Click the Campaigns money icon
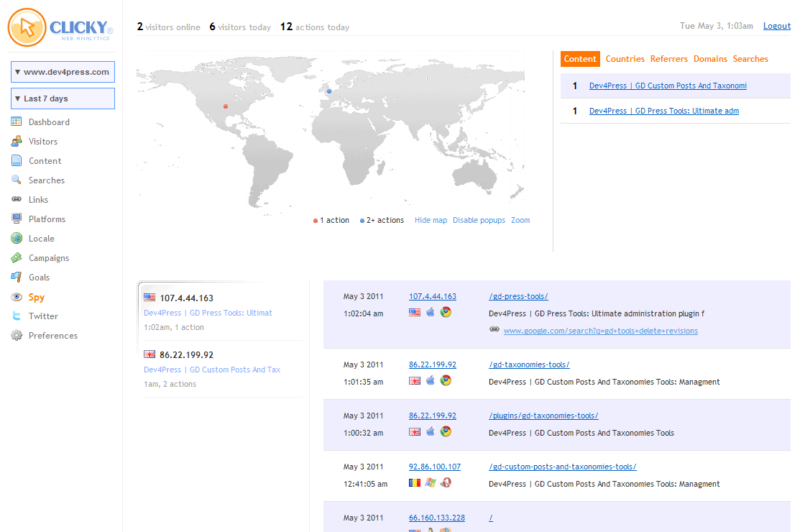The image size is (805, 532). tap(17, 257)
